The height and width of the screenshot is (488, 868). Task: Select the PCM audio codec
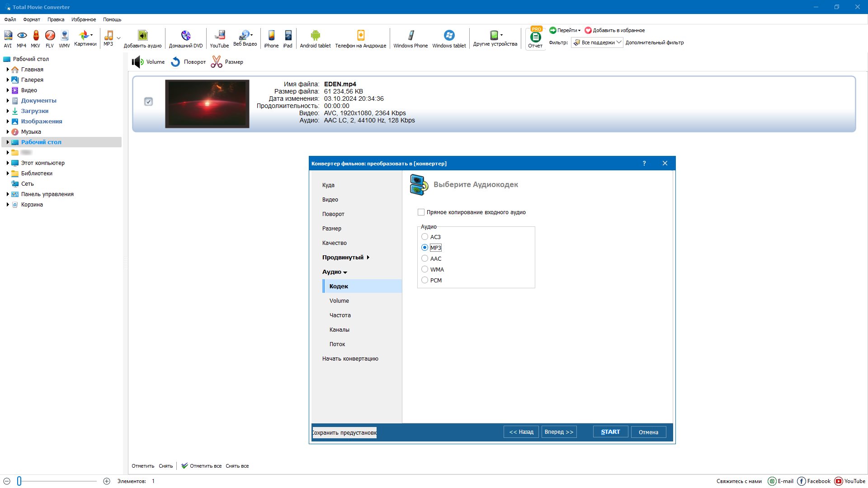(x=425, y=280)
